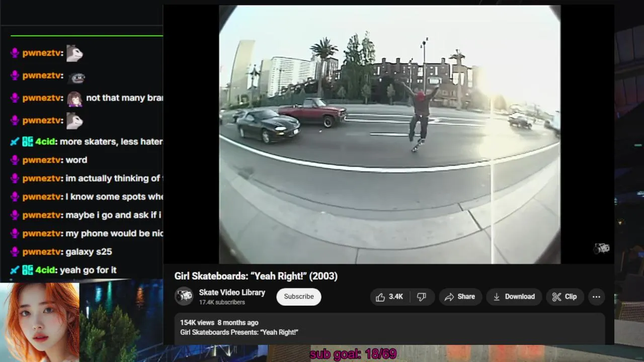
Task: Click the 'sub goal: 18/69' overlay text
Action: click(353, 354)
